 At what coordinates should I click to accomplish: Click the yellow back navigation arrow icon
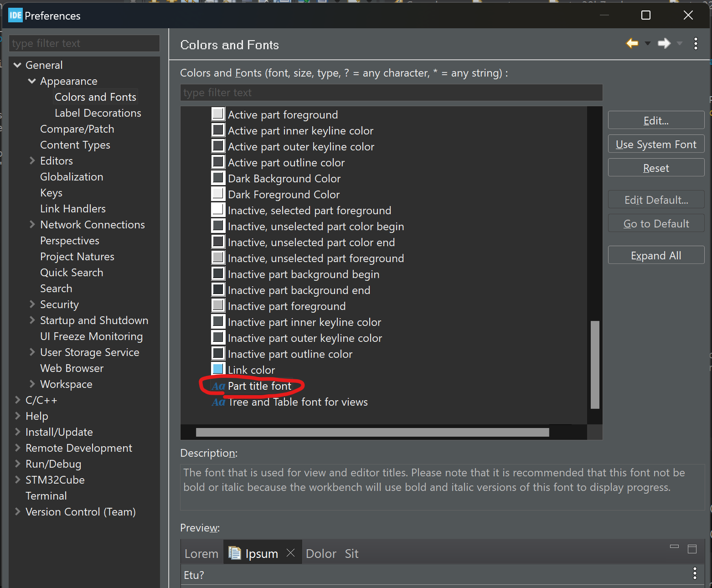tap(632, 44)
